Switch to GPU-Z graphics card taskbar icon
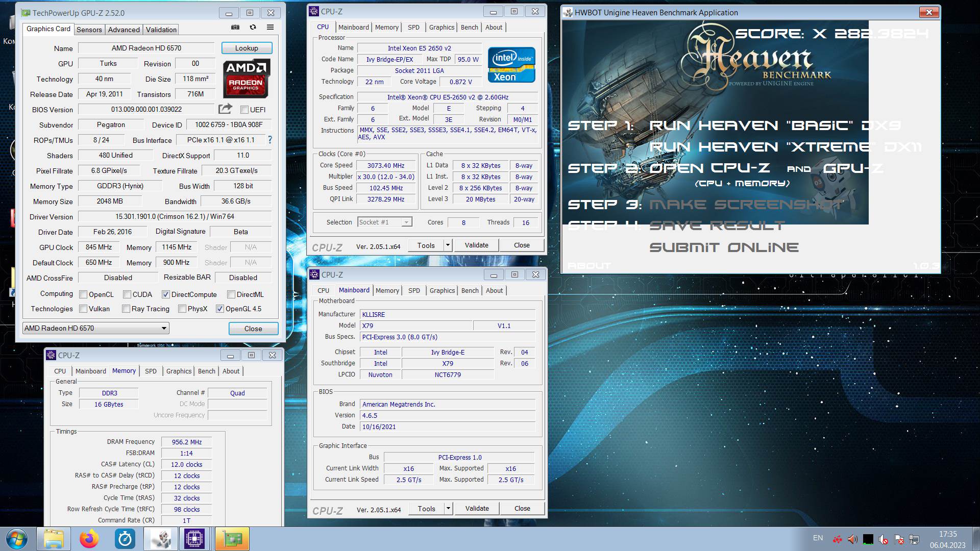Viewport: 980px width, 551px height. coord(231,539)
